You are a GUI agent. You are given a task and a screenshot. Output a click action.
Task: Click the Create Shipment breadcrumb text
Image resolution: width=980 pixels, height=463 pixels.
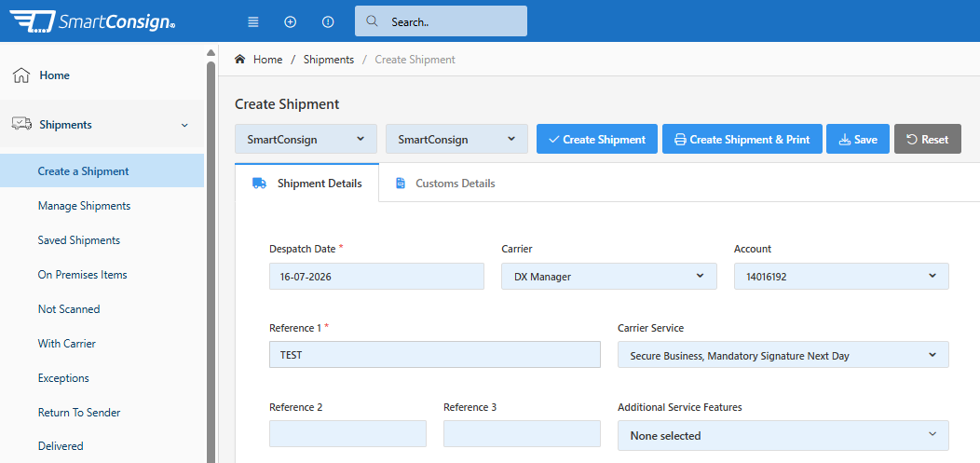tap(415, 60)
